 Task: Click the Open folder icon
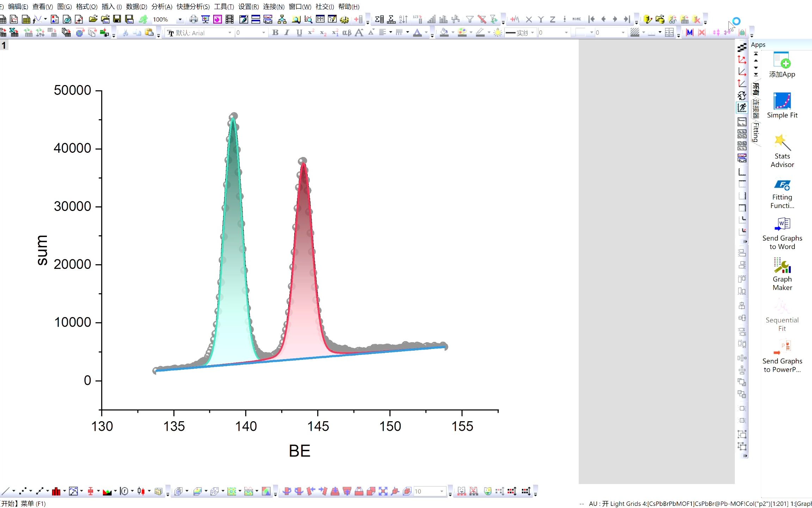coord(93,19)
